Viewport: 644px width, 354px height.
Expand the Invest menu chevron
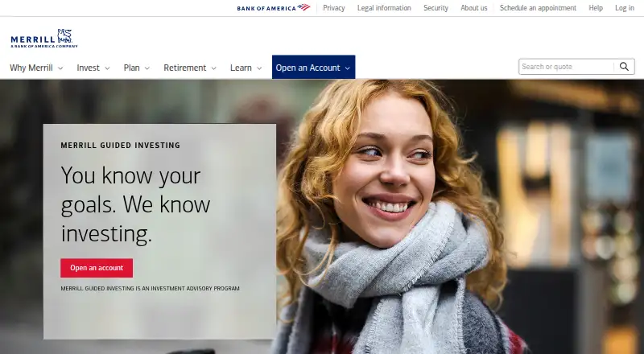tap(107, 68)
